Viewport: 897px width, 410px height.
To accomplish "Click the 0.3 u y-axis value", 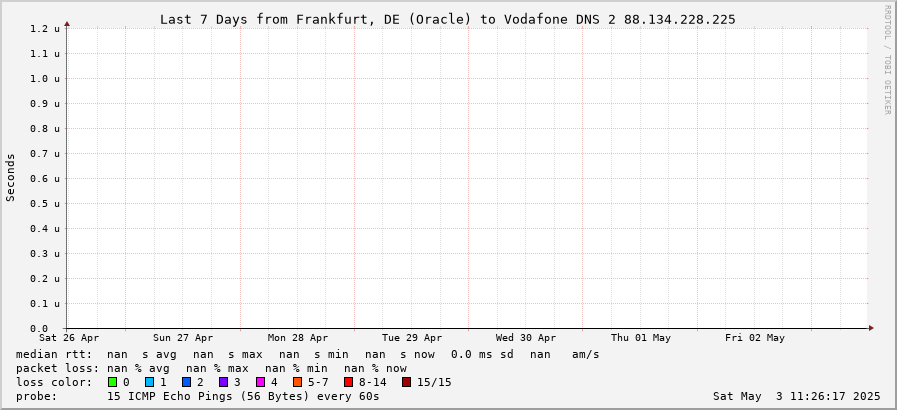I will [x=45, y=253].
